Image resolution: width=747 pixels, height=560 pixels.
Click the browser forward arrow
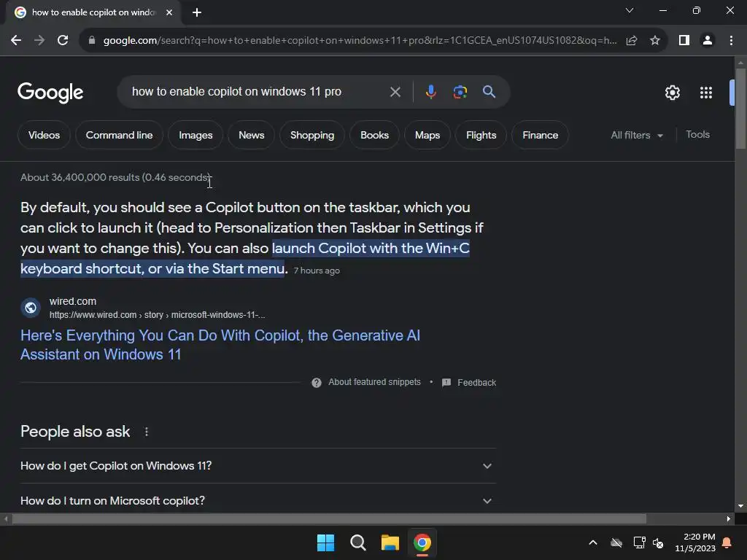(x=39, y=41)
